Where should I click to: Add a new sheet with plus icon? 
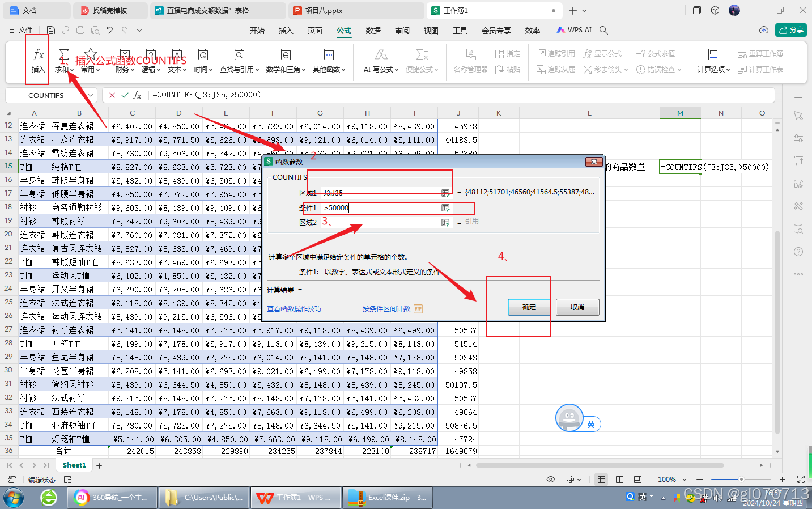99,465
